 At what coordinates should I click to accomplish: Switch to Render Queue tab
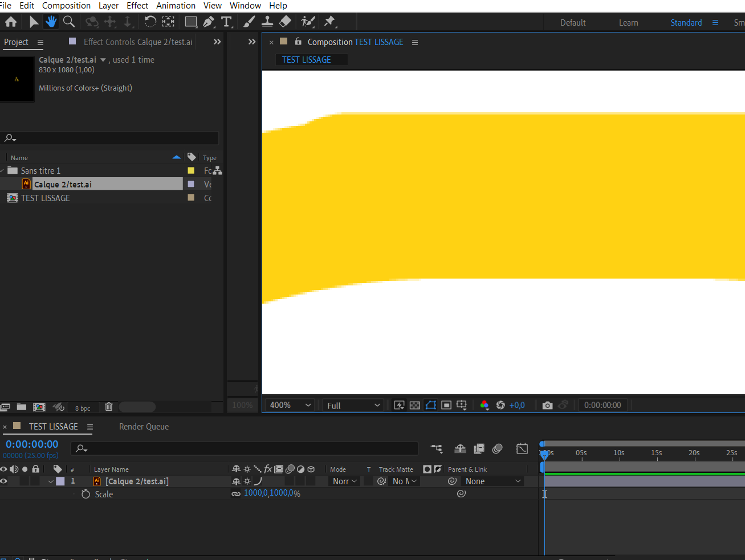144,426
